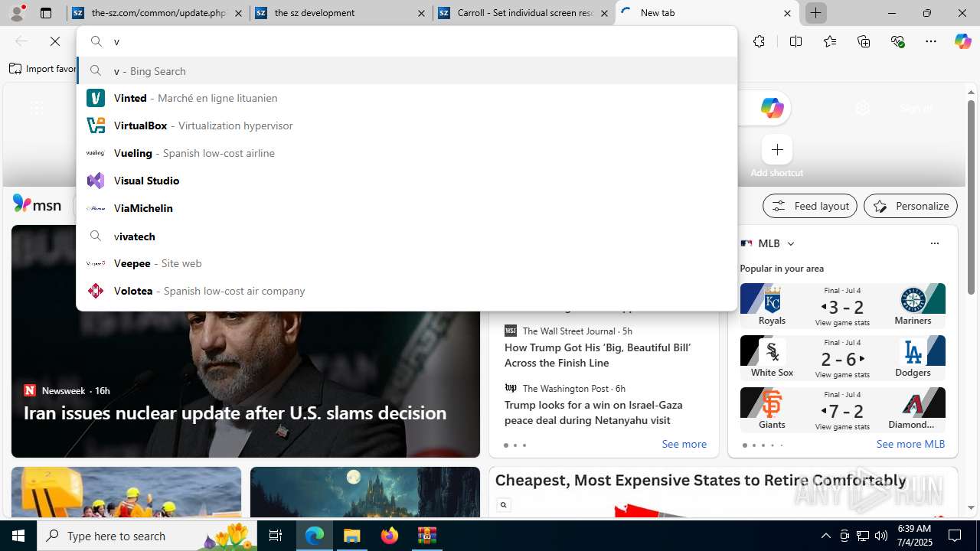Viewport: 980px width, 551px height.
Task: Open Cheapest, Most Expensive States article
Action: click(701, 481)
